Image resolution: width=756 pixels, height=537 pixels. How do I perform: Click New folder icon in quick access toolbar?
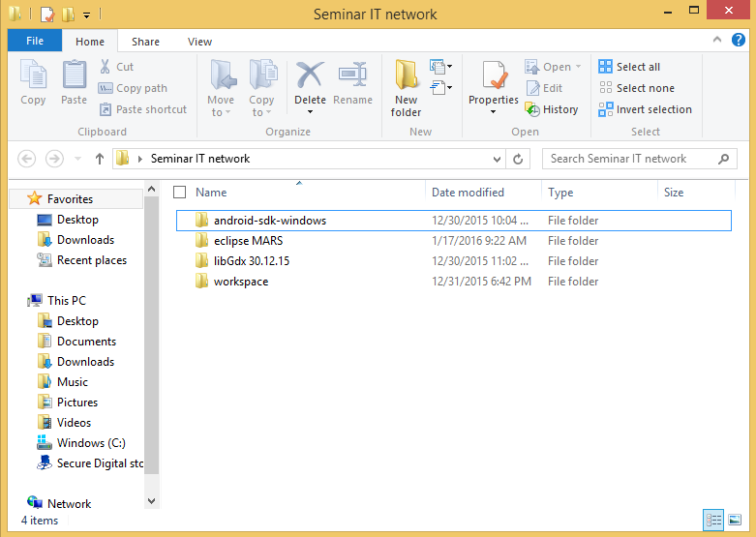click(68, 15)
